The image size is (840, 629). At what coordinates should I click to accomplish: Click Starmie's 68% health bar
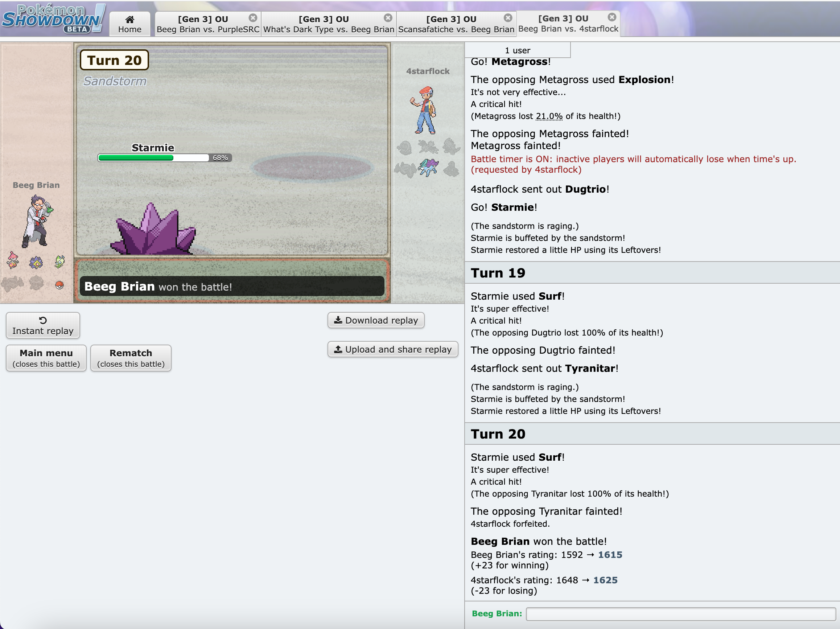pyautogui.click(x=164, y=158)
